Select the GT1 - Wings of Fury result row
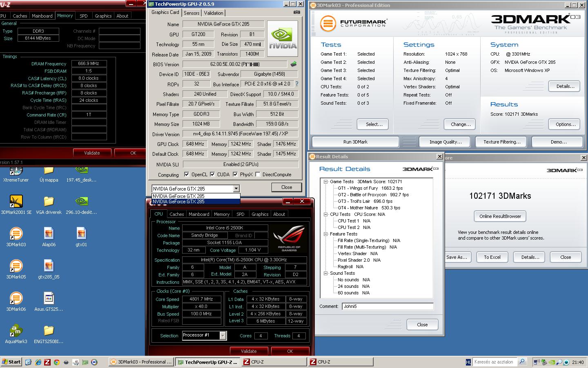588x368 pixels. (370, 188)
